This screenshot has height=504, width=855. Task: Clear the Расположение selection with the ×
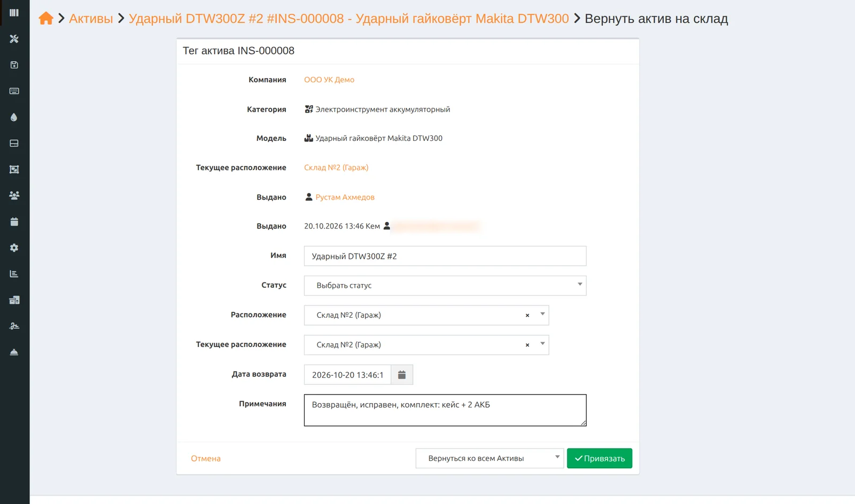click(x=527, y=316)
